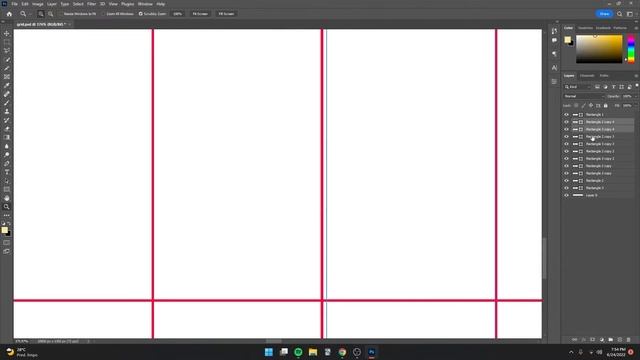Select the Move tool
The width and height of the screenshot is (640, 360).
point(7,33)
